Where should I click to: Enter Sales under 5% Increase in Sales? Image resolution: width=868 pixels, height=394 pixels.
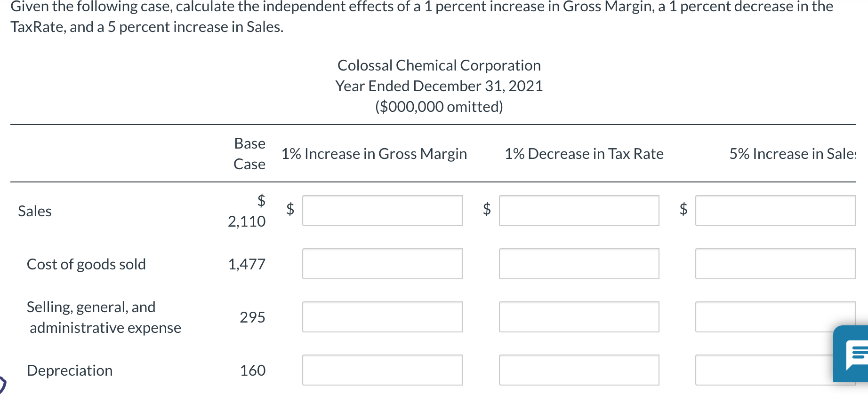tap(775, 211)
